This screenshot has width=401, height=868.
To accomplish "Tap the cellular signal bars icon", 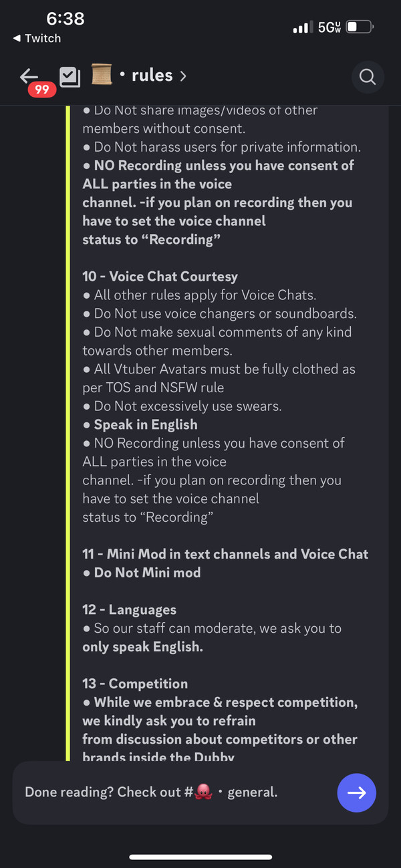I will coord(303,27).
